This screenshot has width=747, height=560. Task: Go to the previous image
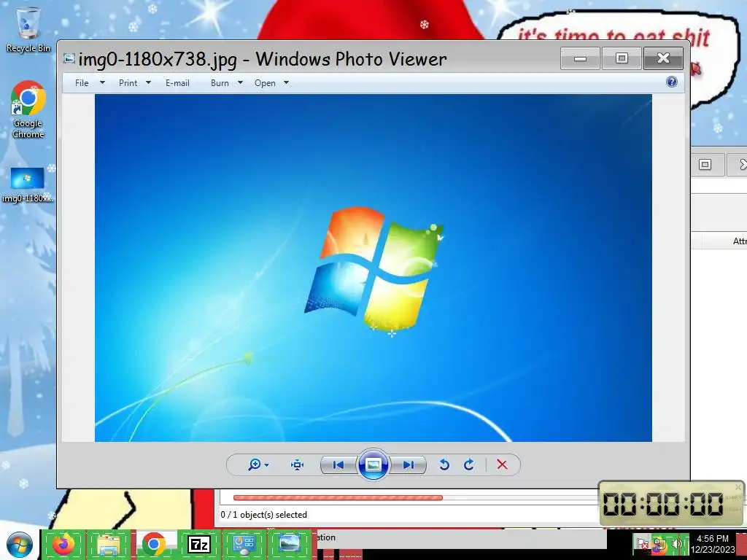(338, 464)
